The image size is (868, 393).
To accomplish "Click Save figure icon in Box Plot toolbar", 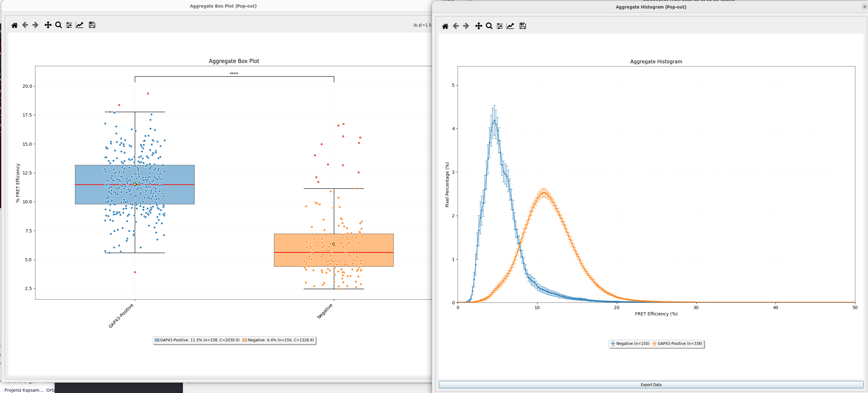I will [x=92, y=25].
